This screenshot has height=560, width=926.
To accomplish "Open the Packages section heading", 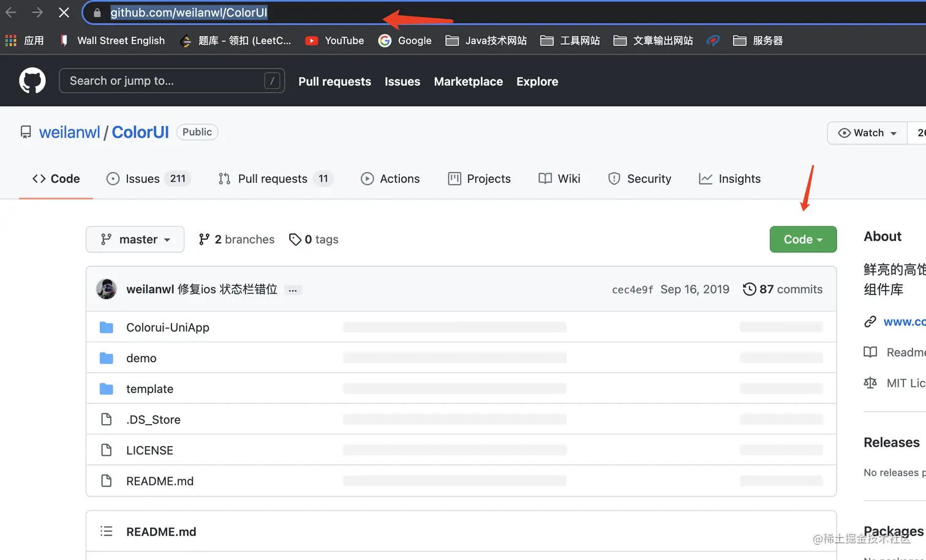I will coord(894,531).
